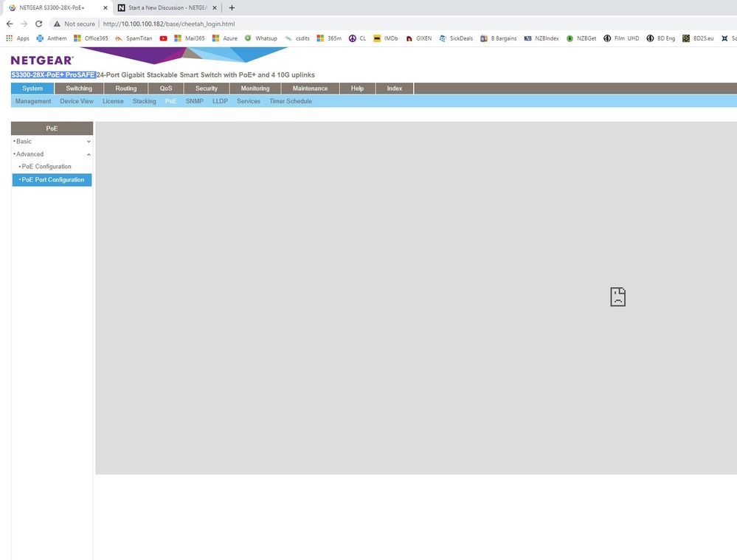Go to LLDP submenu

pyautogui.click(x=220, y=101)
